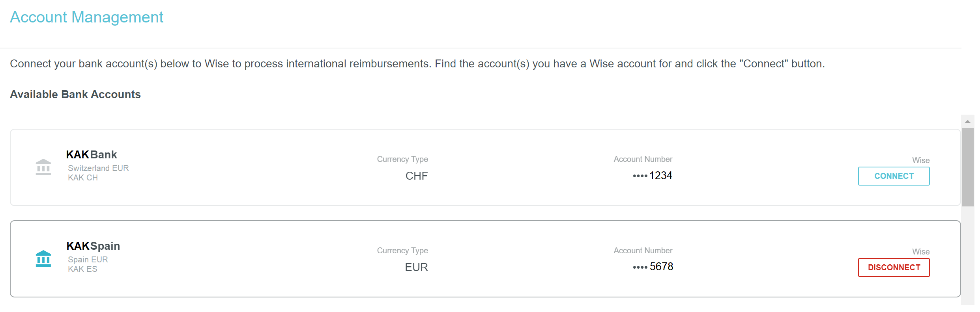Click the Wise label above the Connect button
980x312 pixels.
(921, 160)
